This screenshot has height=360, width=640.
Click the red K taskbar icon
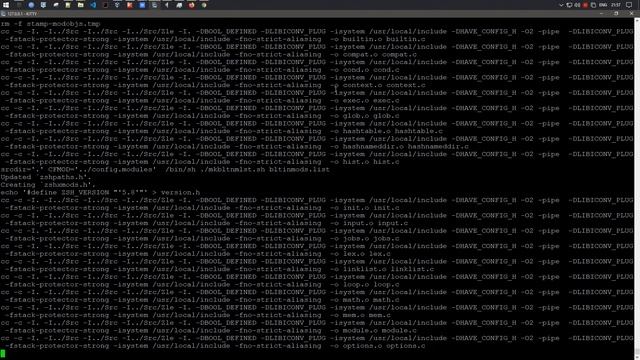pyautogui.click(x=129, y=5)
